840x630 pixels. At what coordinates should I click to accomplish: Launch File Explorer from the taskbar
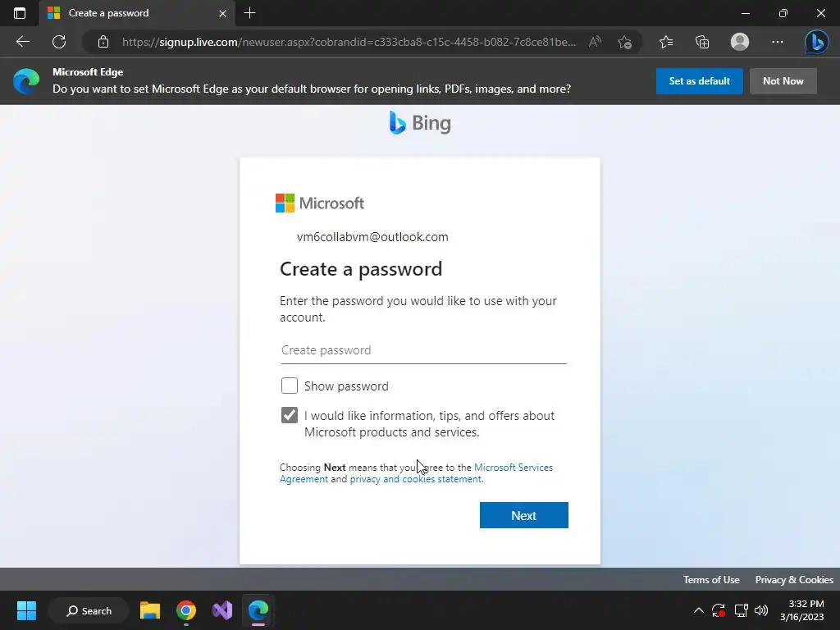(150, 610)
